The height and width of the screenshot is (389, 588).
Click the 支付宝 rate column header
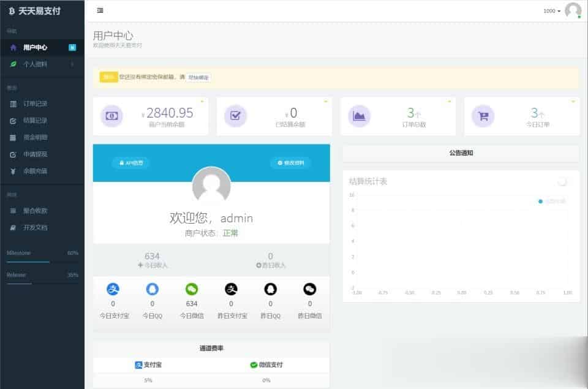click(148, 364)
